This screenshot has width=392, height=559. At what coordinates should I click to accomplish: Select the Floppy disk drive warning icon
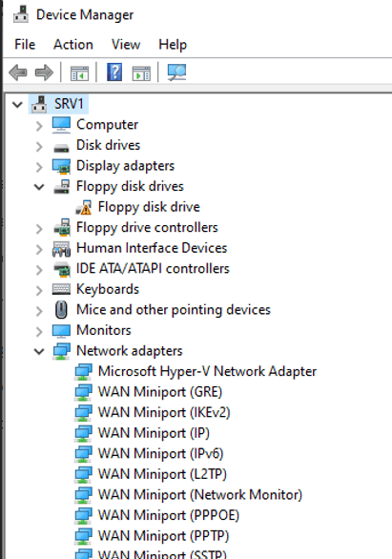point(84,207)
